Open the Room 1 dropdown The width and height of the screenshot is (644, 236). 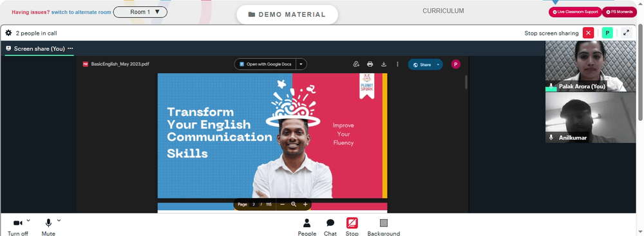140,12
